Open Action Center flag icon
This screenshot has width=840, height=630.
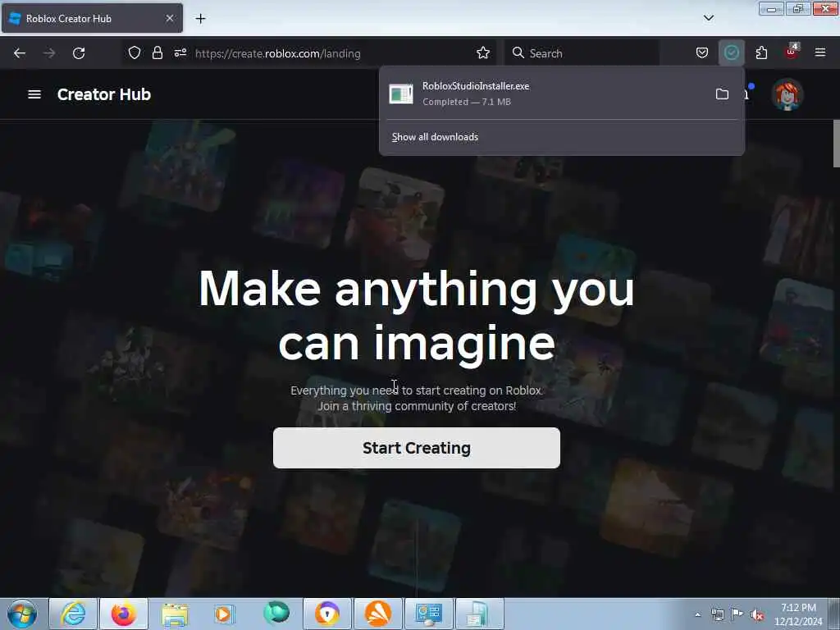737,614
